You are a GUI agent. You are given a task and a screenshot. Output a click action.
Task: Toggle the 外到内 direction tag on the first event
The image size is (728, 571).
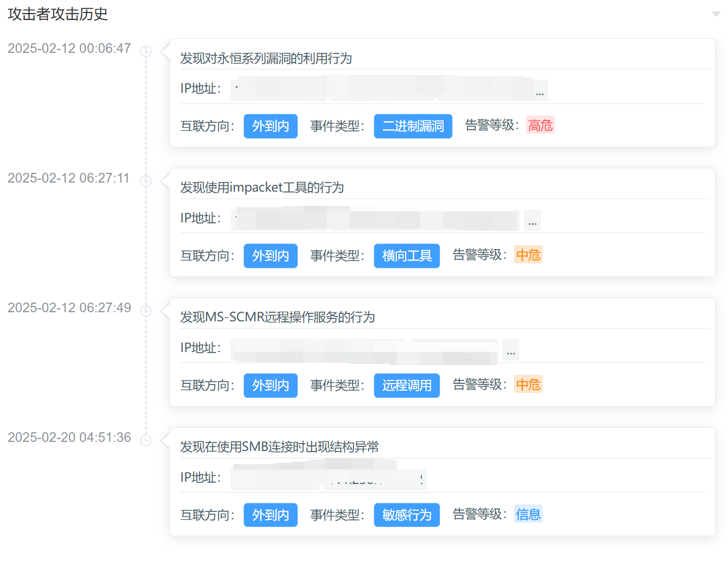tap(271, 126)
